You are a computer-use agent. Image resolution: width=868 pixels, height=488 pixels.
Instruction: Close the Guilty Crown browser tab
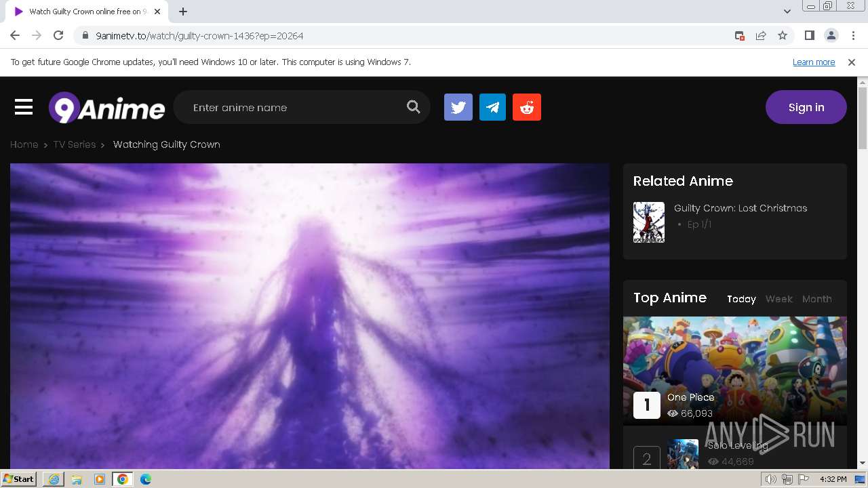tap(157, 12)
